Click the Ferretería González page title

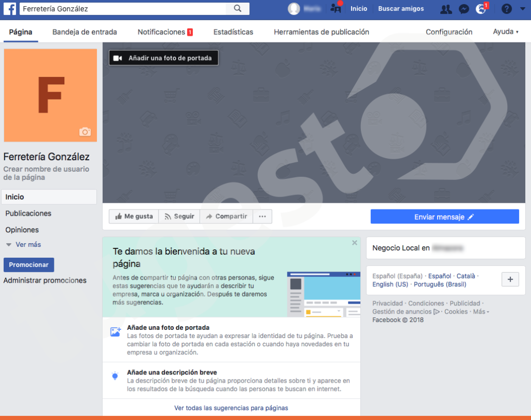[46, 157]
